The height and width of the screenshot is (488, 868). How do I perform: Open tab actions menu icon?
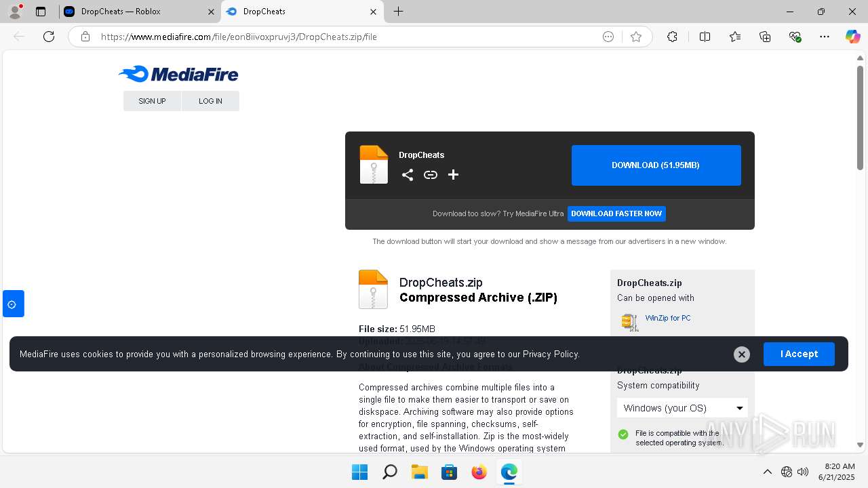pyautogui.click(x=41, y=12)
